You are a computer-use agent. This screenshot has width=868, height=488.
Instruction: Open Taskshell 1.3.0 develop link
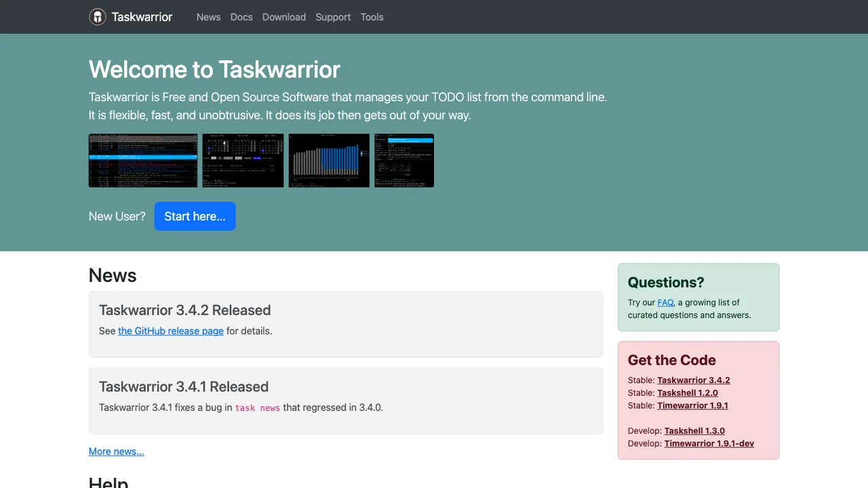[x=694, y=430]
